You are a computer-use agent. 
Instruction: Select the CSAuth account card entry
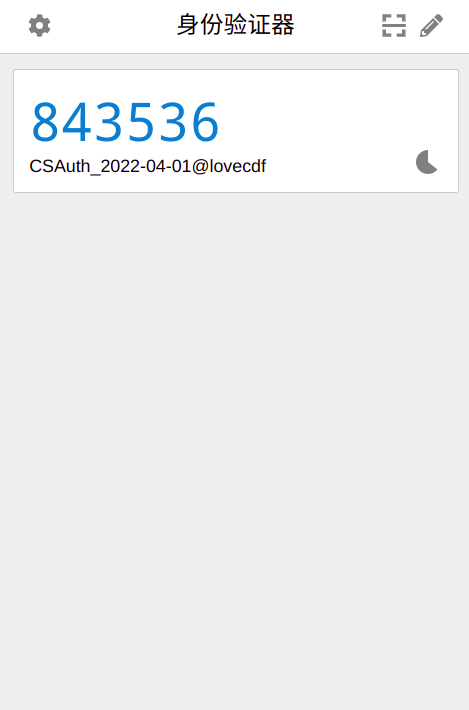tap(236, 131)
